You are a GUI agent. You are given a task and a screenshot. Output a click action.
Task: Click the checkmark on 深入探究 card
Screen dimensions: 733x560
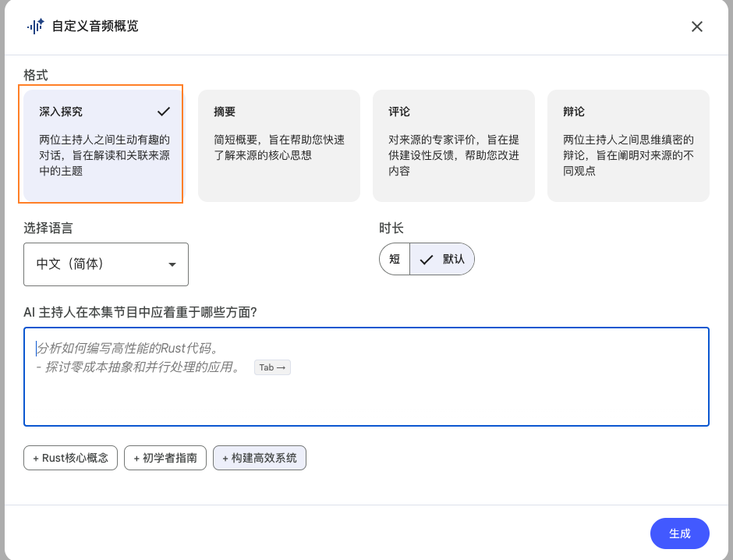click(x=164, y=112)
